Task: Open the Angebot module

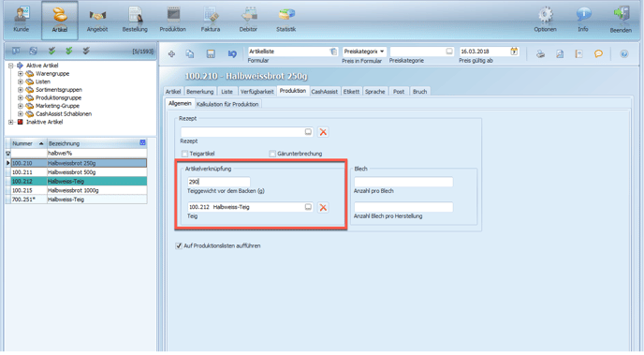Action: click(x=97, y=20)
